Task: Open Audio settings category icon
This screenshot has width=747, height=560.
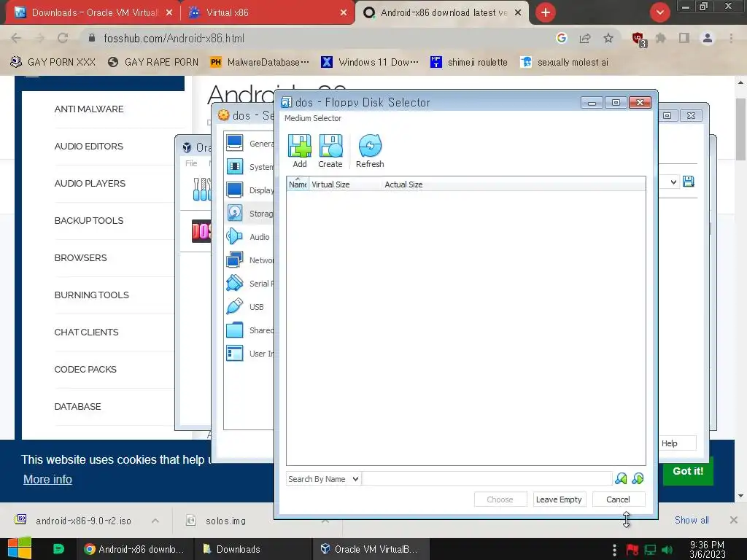Action: click(234, 236)
